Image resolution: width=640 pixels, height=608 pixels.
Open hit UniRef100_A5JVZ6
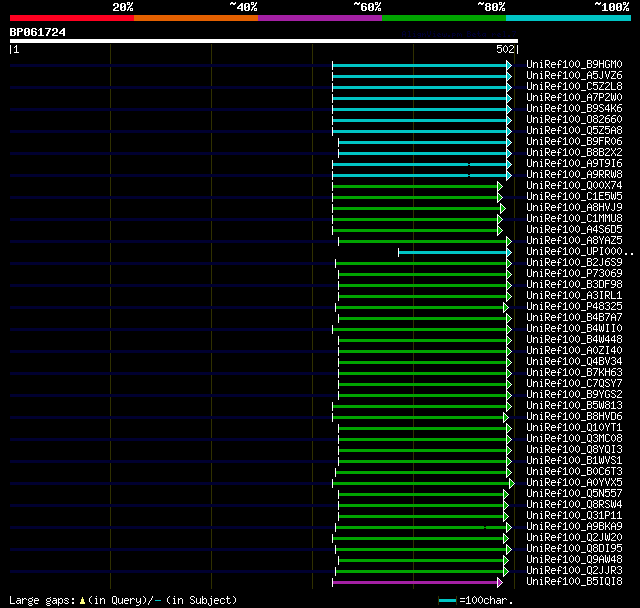(574, 75)
